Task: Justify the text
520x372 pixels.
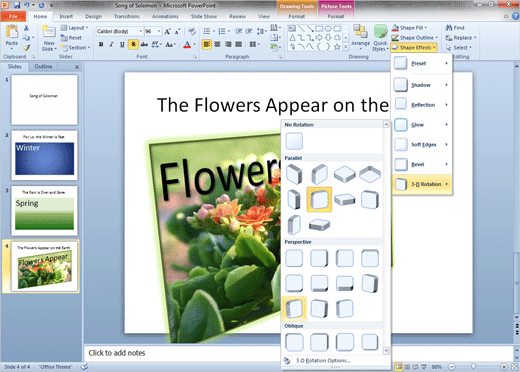Action: click(239, 44)
